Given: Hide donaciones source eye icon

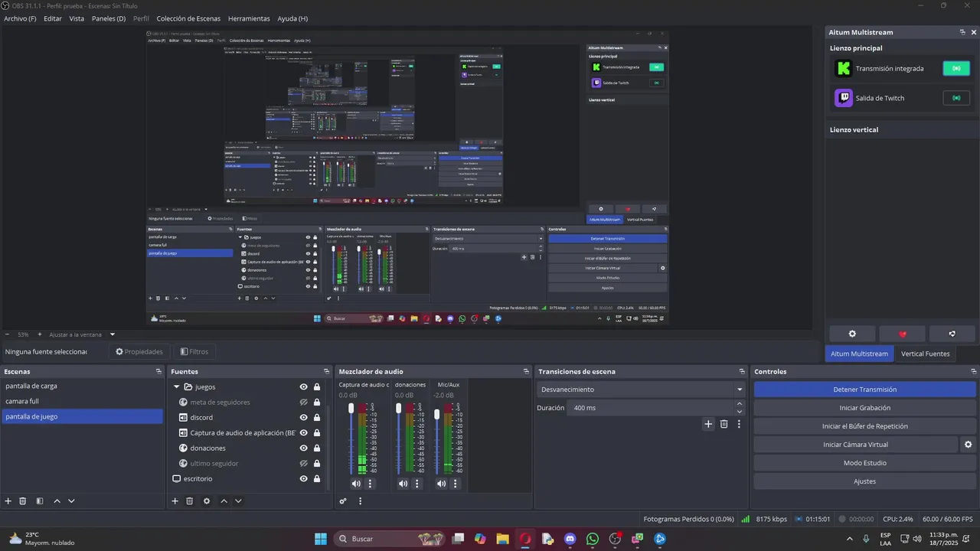Looking at the screenshot, I should click(304, 448).
